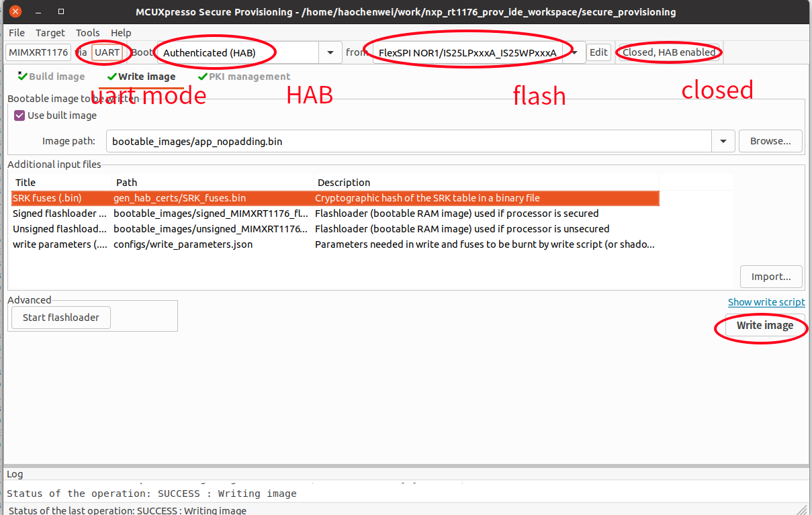Image resolution: width=812 pixels, height=515 pixels.
Task: Click the green check icon on Build image tab
Action: [x=23, y=77]
